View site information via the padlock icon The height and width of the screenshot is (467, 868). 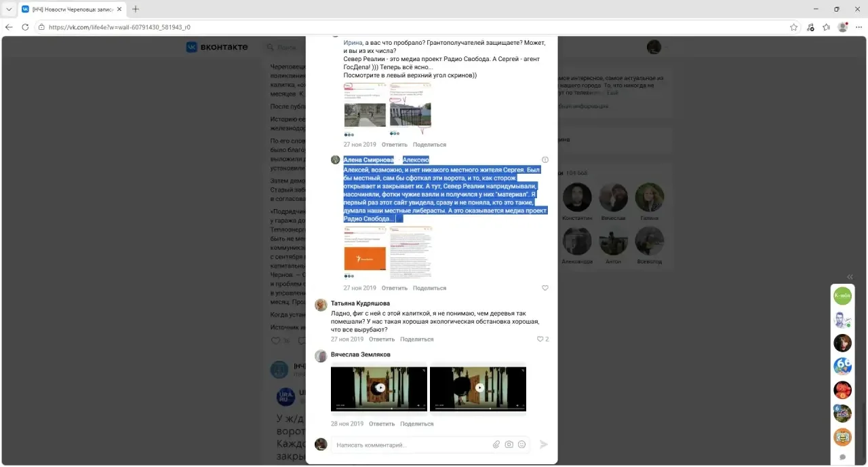pyautogui.click(x=41, y=27)
